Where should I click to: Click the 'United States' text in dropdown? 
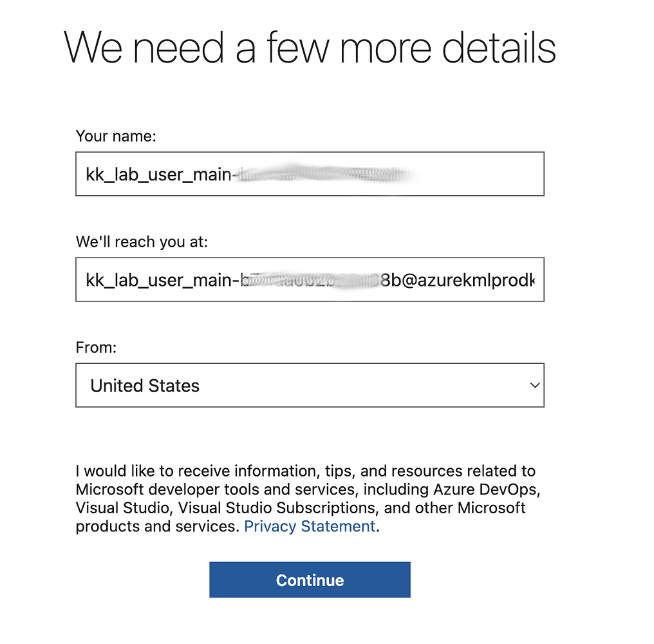point(145,386)
